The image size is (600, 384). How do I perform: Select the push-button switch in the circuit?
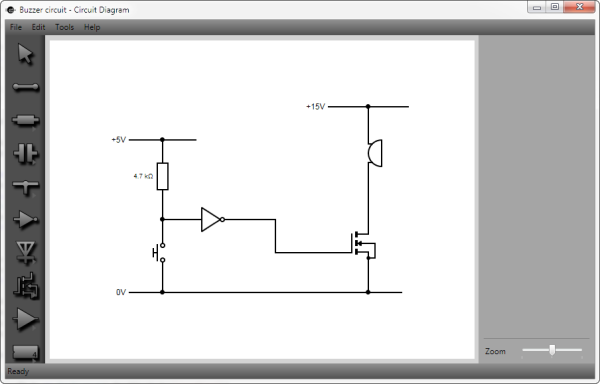pos(159,253)
